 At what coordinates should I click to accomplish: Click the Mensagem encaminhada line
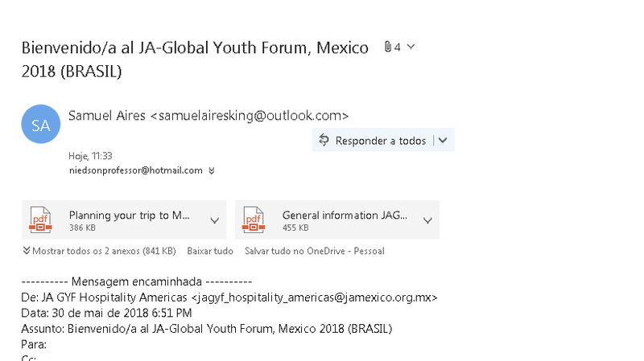click(x=136, y=281)
